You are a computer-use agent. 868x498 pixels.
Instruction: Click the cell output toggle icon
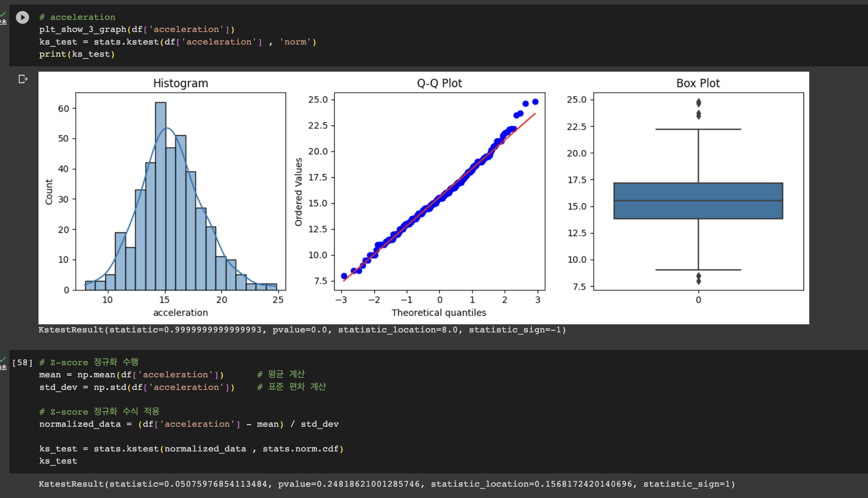pyautogui.click(x=23, y=79)
